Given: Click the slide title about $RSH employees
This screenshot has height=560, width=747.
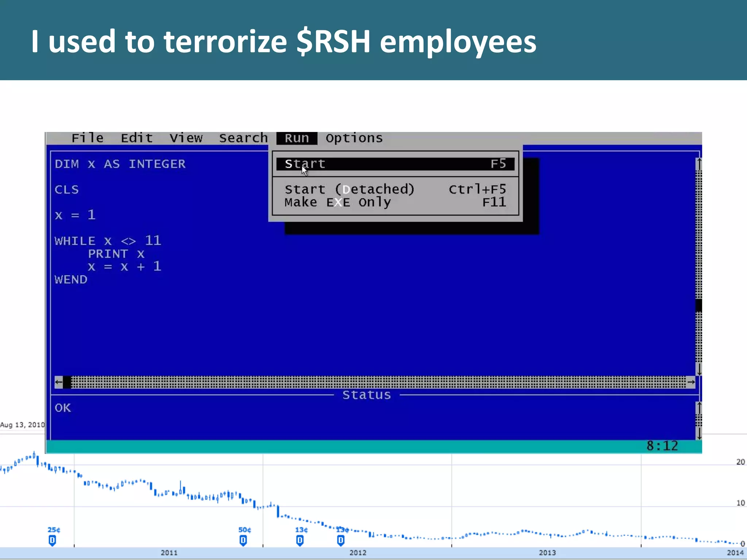Looking at the screenshot, I should pyautogui.click(x=284, y=41).
